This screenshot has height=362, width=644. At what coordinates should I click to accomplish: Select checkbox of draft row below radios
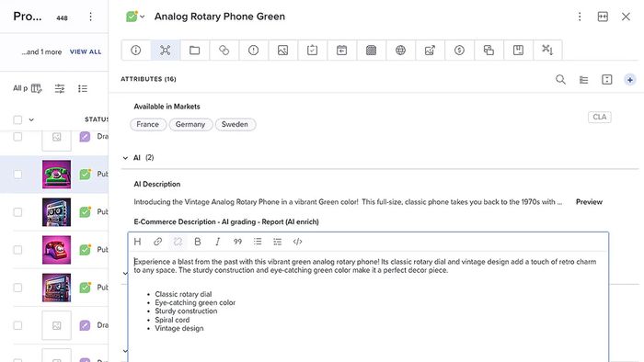pyautogui.click(x=17, y=325)
